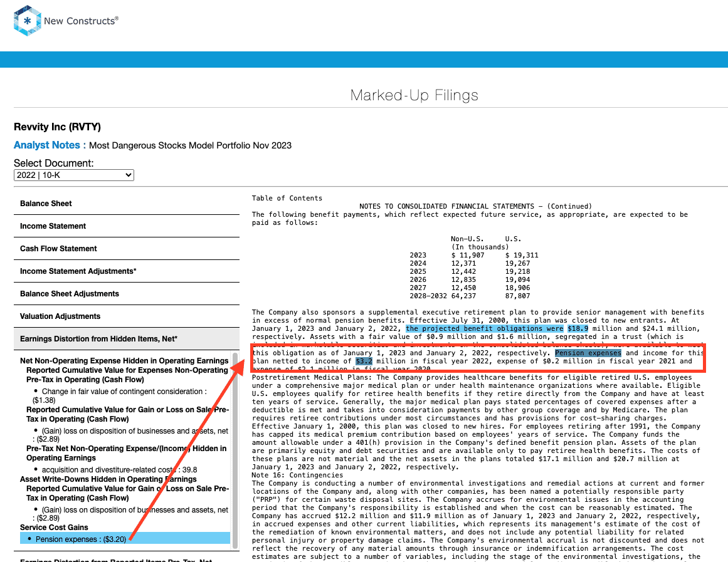This screenshot has width=728, height=562.
Task: Click the 19,218 table cell
Action: tap(518, 271)
